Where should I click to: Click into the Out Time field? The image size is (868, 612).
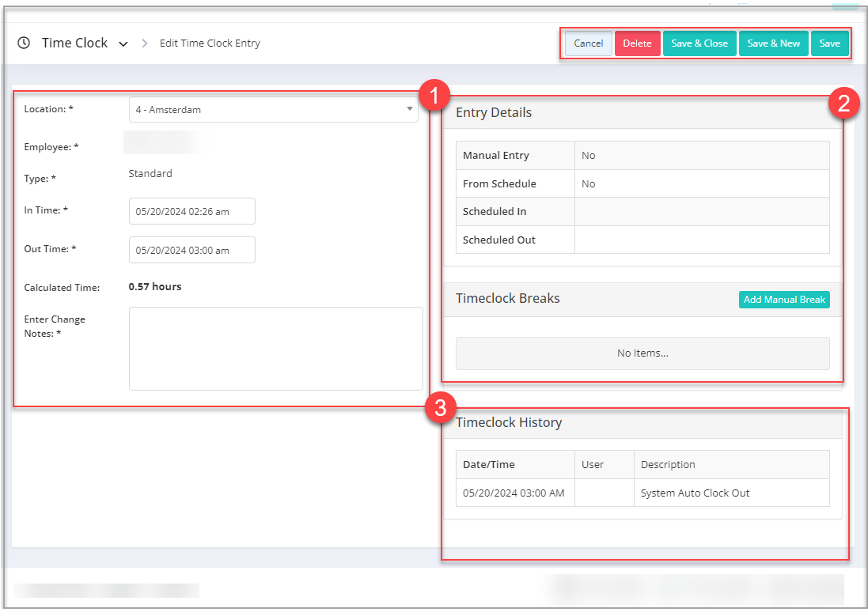[x=191, y=250]
